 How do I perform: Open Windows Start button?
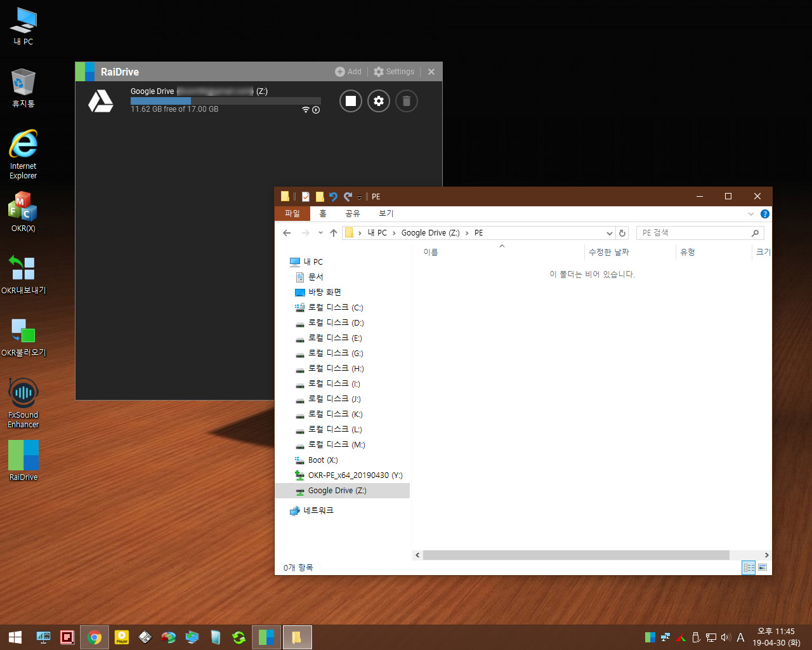point(15,637)
